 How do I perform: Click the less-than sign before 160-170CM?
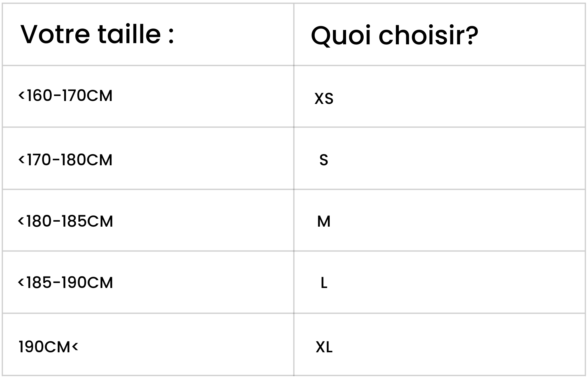click(x=21, y=95)
